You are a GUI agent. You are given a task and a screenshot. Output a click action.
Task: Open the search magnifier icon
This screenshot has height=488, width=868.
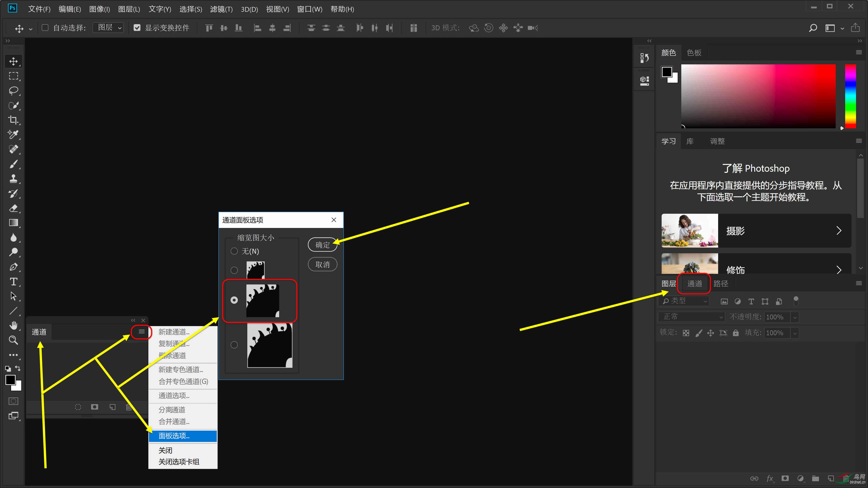coord(813,28)
